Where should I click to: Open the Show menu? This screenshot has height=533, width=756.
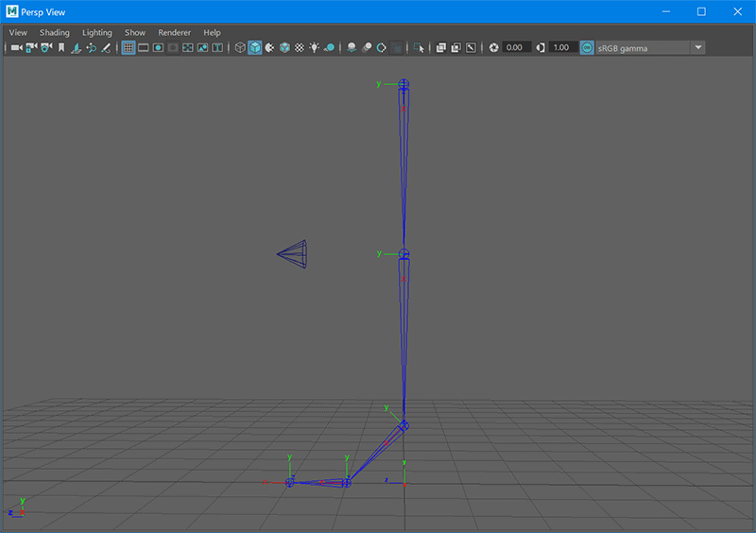[x=135, y=33]
